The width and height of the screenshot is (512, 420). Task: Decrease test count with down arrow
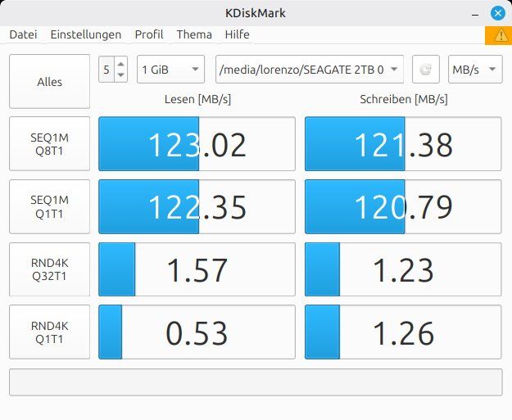tap(120, 75)
